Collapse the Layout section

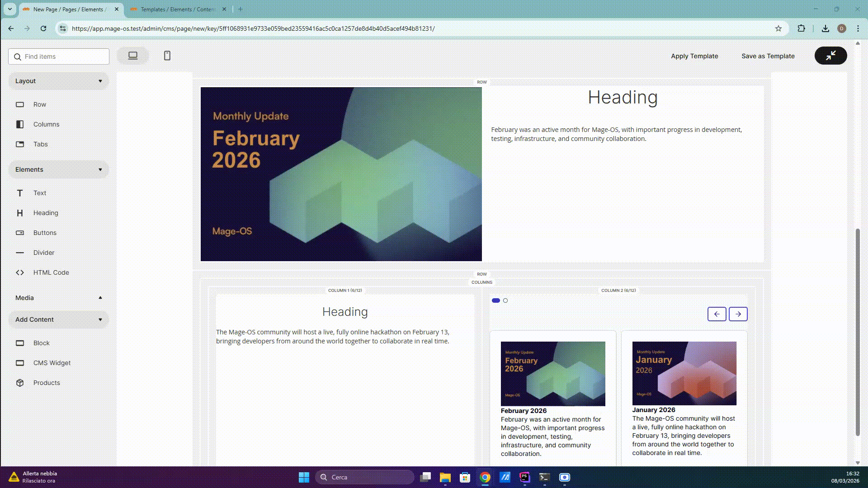click(100, 81)
